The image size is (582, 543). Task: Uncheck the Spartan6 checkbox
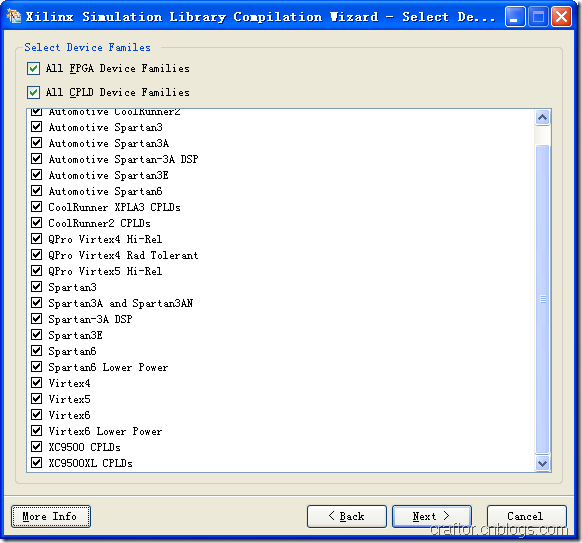click(36, 350)
